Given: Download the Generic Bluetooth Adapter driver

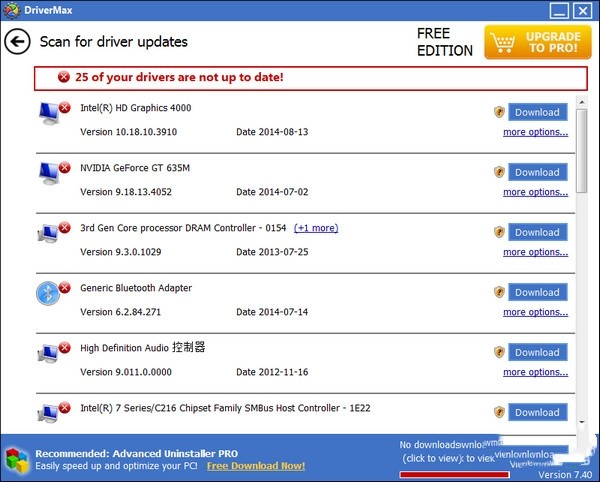Looking at the screenshot, I should [538, 292].
